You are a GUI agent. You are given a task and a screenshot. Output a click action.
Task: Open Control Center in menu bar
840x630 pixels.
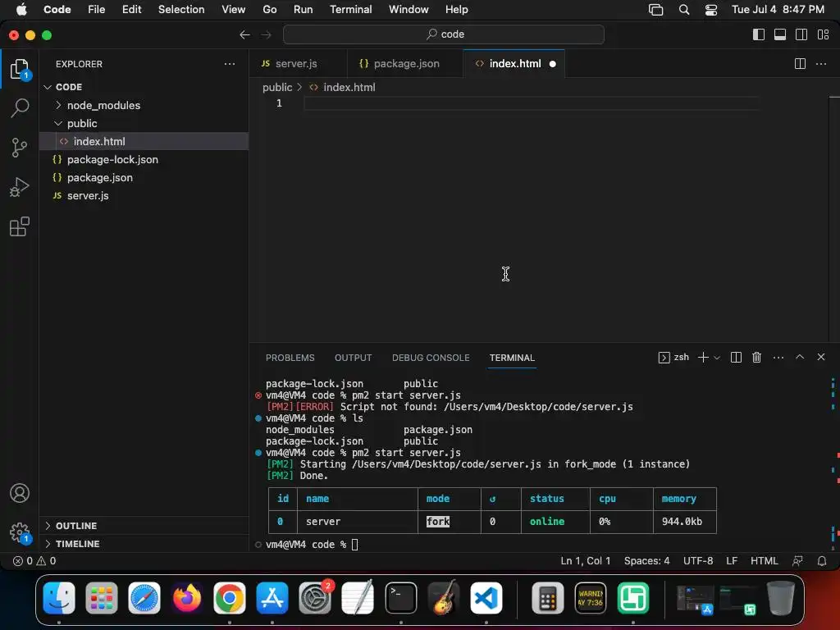pyautogui.click(x=711, y=10)
